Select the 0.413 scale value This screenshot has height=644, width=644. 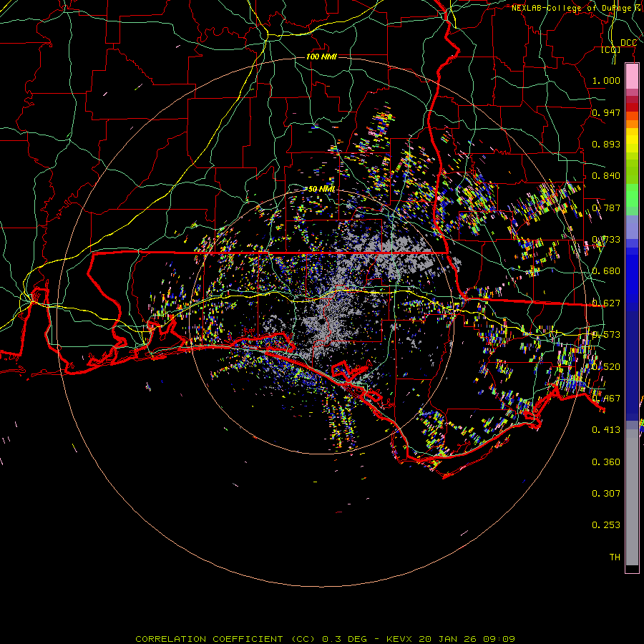tap(606, 430)
